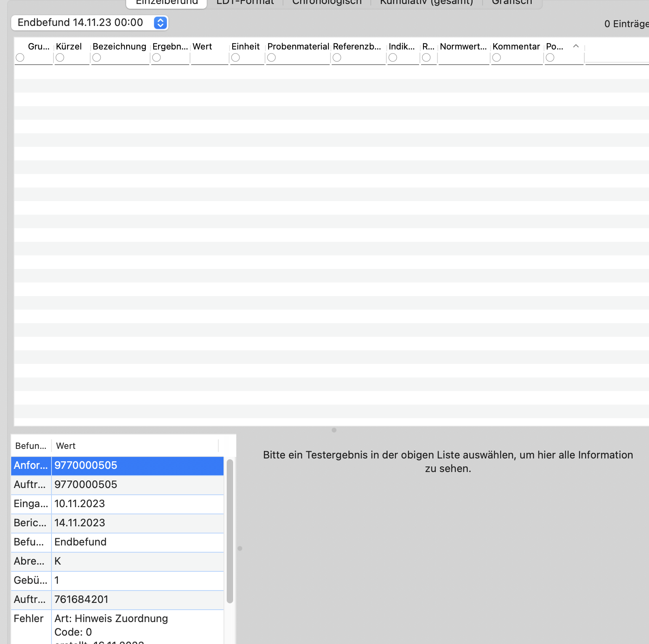Toggle the circle under Referenzb... column

pyautogui.click(x=337, y=58)
